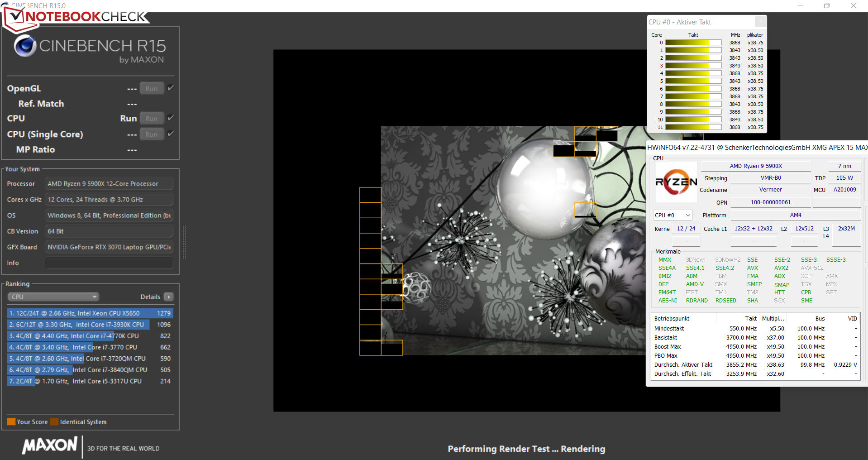Run the CPU (Single Core) benchmark

(152, 134)
